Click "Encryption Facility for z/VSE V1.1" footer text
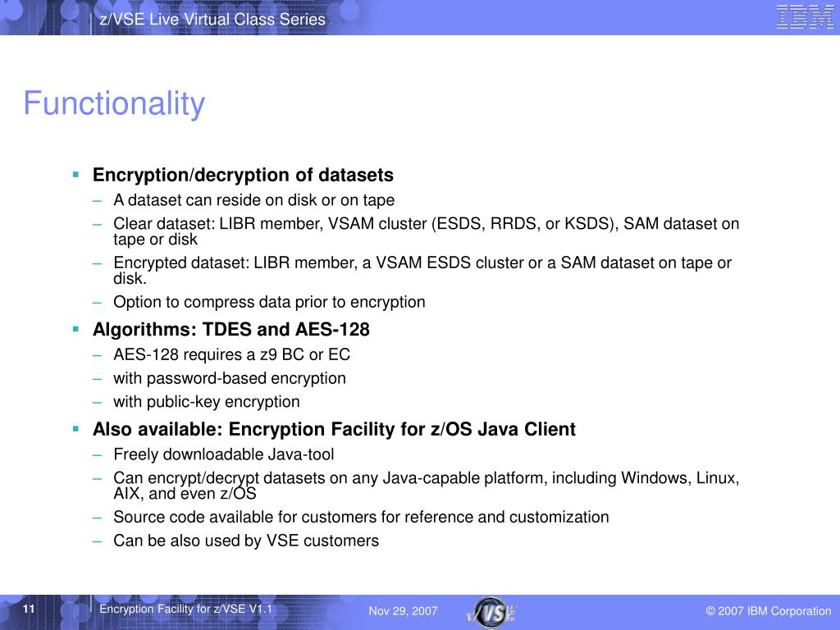This screenshot has height=630, width=840. click(186, 609)
